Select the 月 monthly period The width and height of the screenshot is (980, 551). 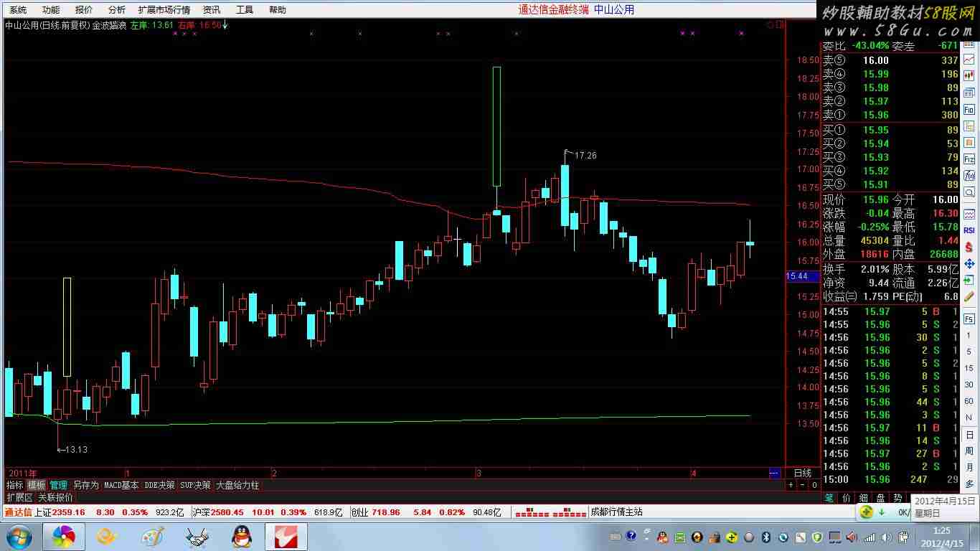[969, 467]
